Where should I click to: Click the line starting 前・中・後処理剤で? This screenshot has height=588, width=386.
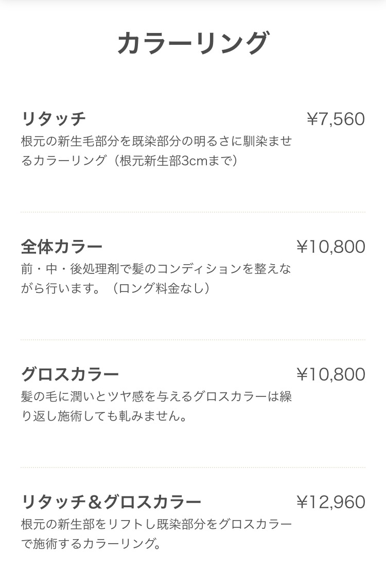(x=156, y=269)
